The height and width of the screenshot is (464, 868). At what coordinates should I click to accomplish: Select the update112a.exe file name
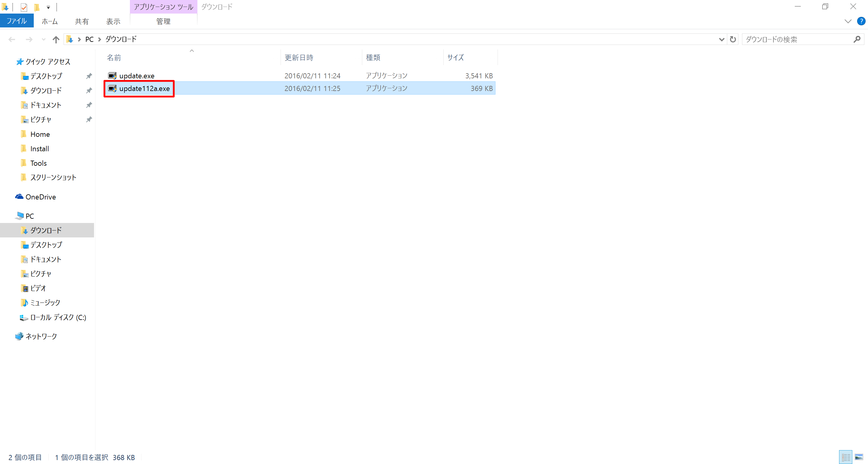click(x=145, y=88)
